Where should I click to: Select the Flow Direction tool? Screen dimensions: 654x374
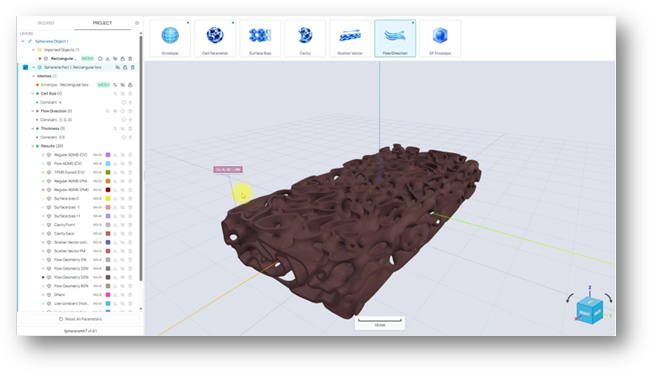coord(395,38)
